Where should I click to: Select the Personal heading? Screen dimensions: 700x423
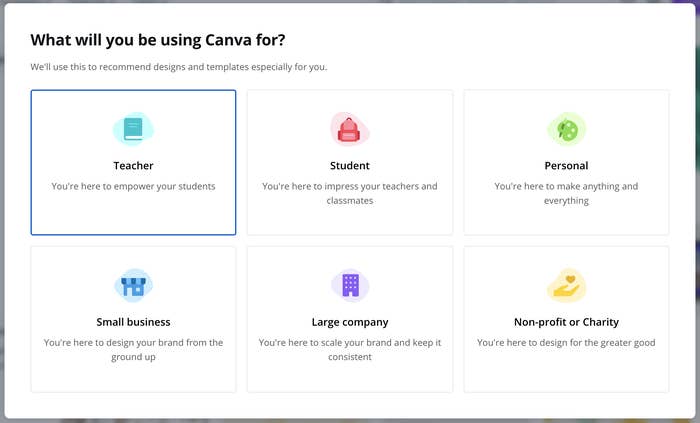[566, 166]
